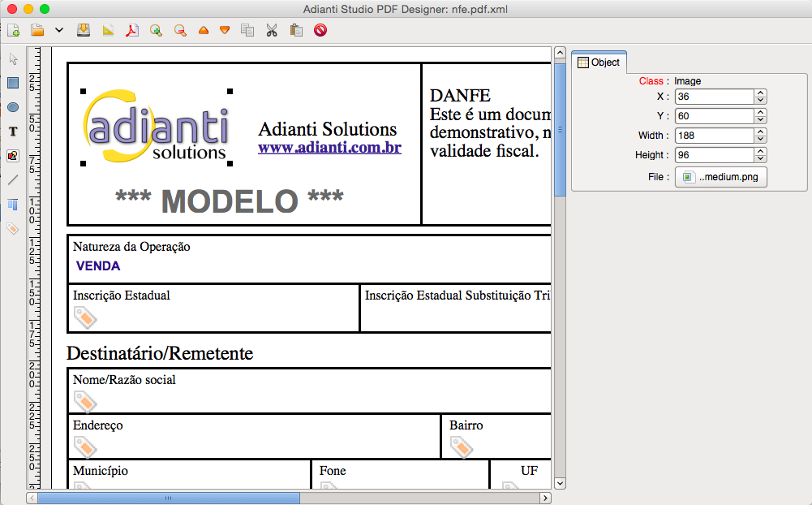Increase Y using its up stepper arrow
This screenshot has height=505, width=812.
tap(760, 113)
